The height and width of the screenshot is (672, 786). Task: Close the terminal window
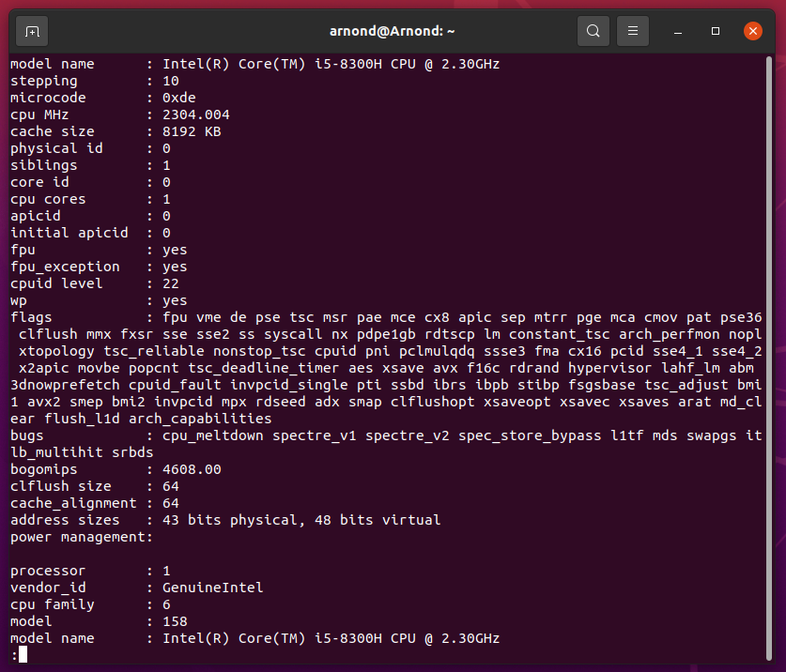tap(753, 31)
